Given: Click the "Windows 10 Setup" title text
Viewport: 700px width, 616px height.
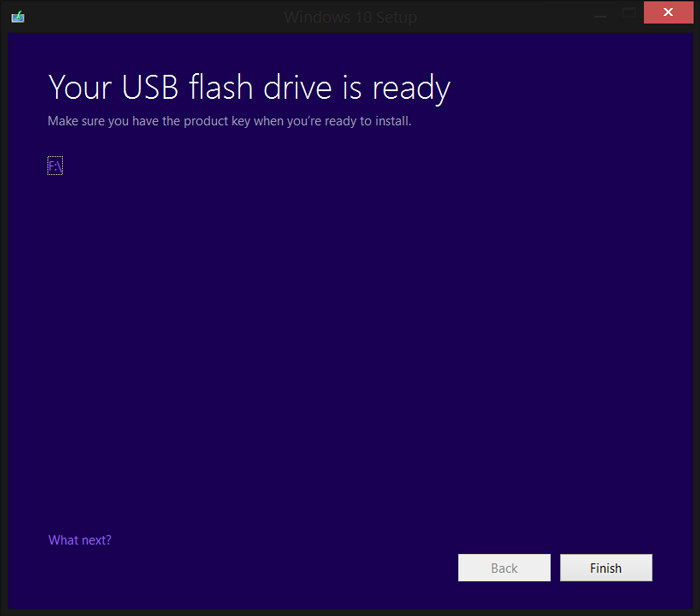Looking at the screenshot, I should coord(350,17).
